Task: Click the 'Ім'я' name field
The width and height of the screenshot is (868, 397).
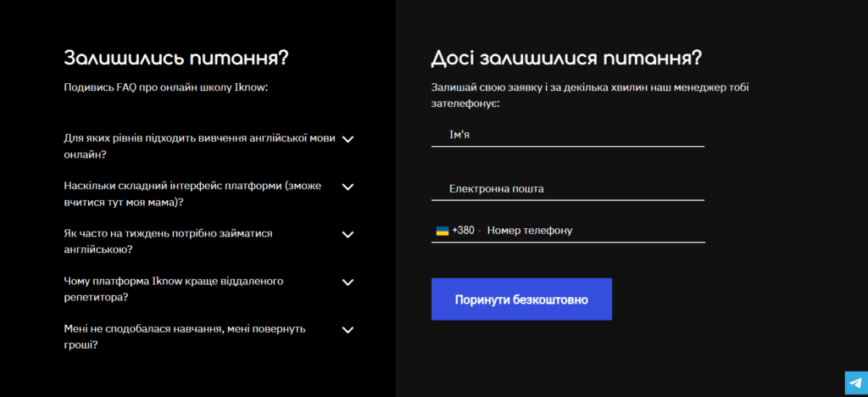Action: 567,134
